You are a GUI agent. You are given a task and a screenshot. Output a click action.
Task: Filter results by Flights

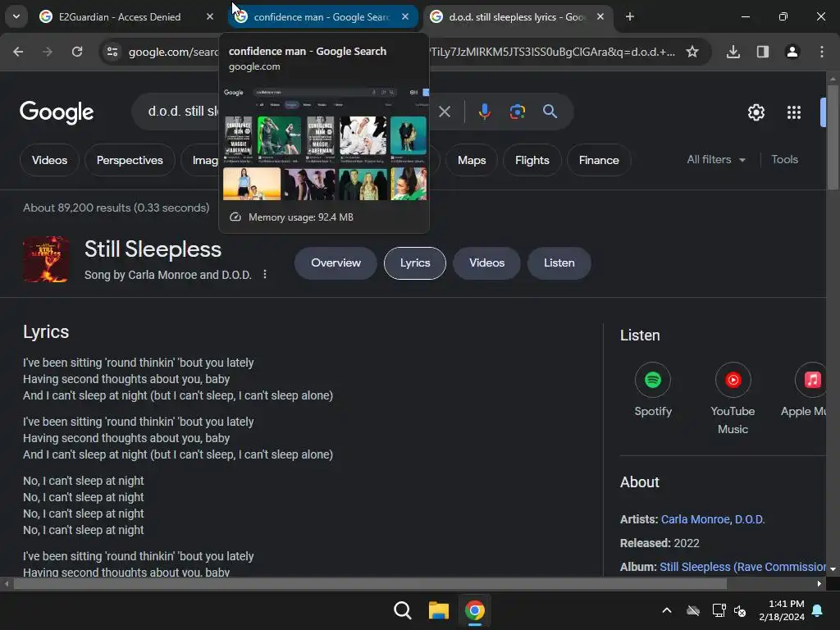point(532,160)
